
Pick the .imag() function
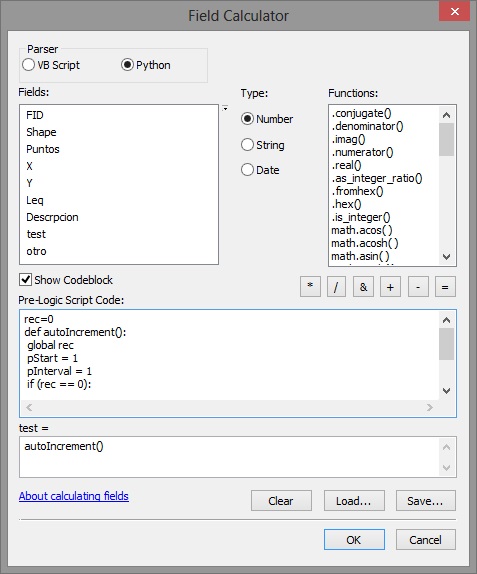(x=348, y=139)
